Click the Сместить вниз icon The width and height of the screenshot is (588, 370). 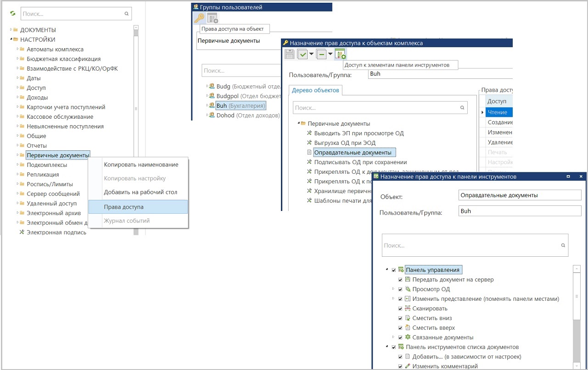(x=408, y=318)
